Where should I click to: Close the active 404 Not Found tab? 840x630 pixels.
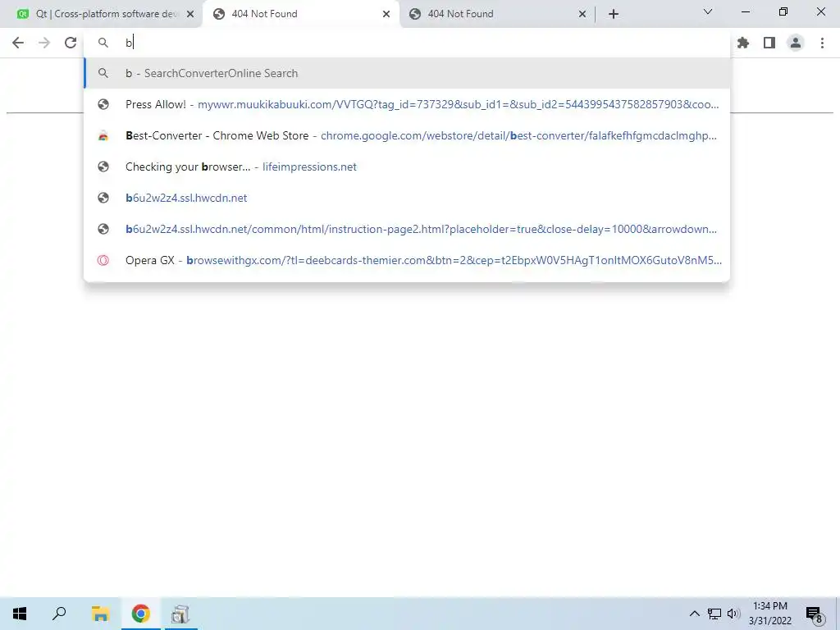(386, 14)
